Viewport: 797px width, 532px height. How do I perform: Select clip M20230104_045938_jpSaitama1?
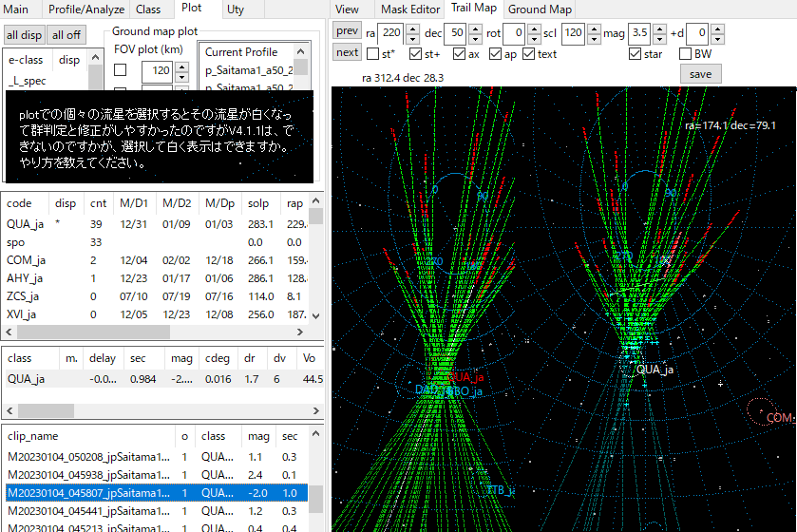point(156,475)
